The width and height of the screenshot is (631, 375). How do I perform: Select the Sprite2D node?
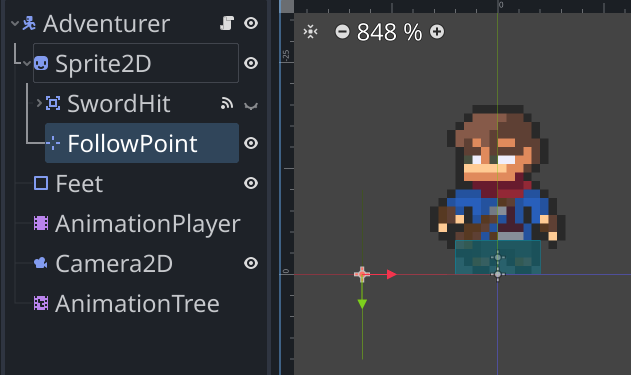click(103, 63)
